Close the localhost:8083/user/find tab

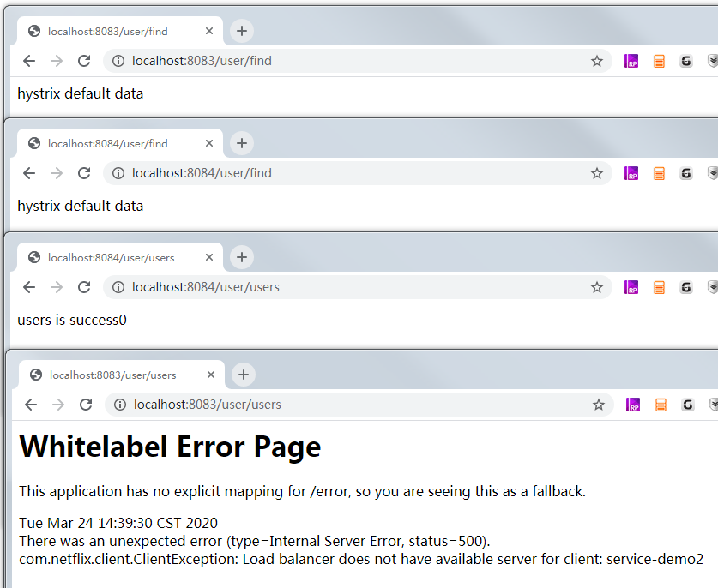coord(209,31)
